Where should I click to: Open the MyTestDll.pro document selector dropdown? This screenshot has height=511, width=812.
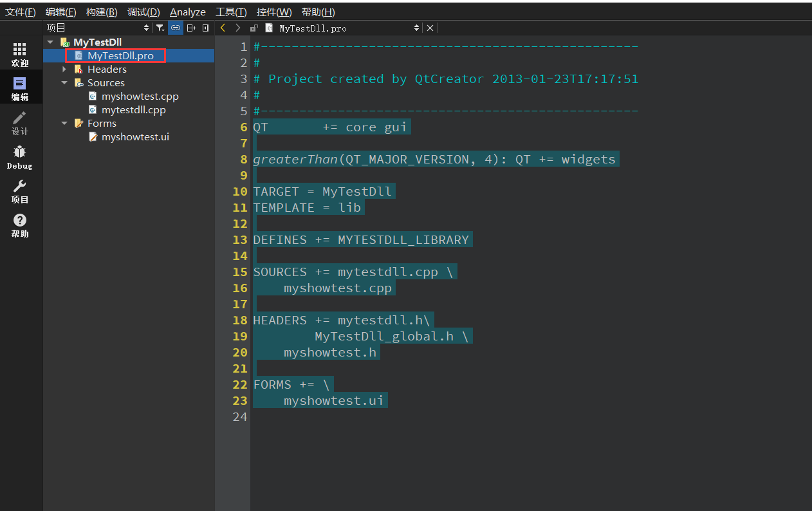(416, 28)
